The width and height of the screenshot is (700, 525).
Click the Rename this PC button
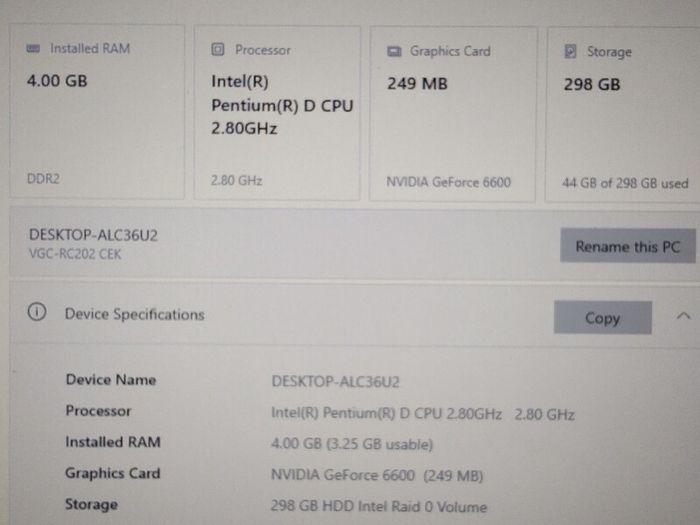click(628, 246)
